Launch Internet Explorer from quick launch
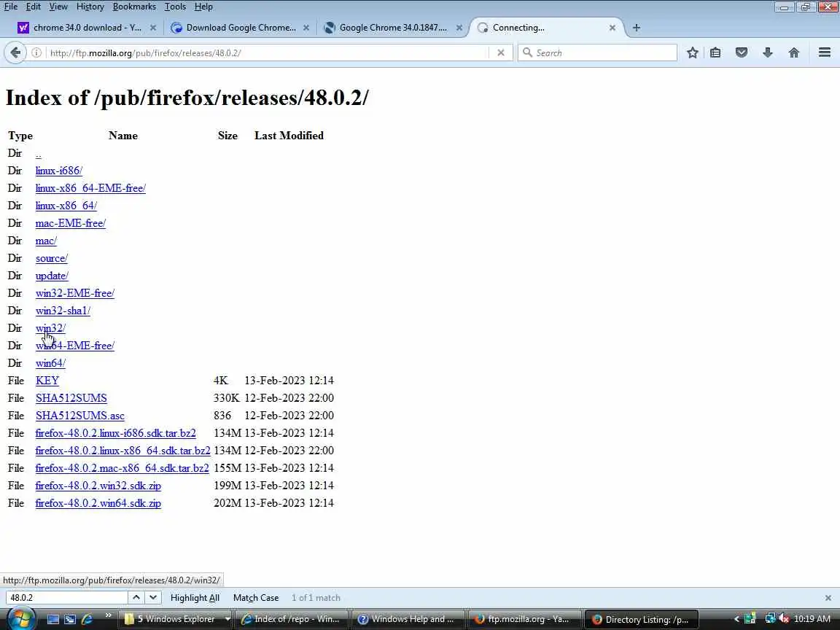This screenshot has width=840, height=630. [x=87, y=619]
